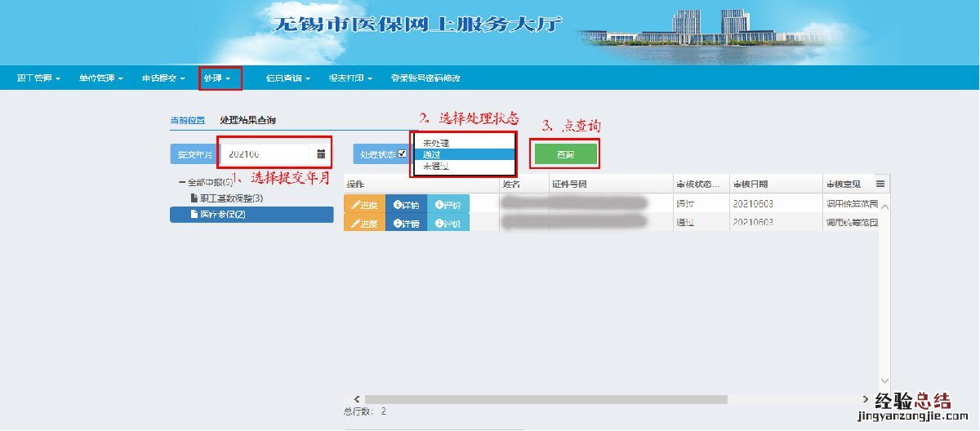This screenshot has width=980, height=431.
Task: Choose 通过 in the status list
Action: [432, 154]
